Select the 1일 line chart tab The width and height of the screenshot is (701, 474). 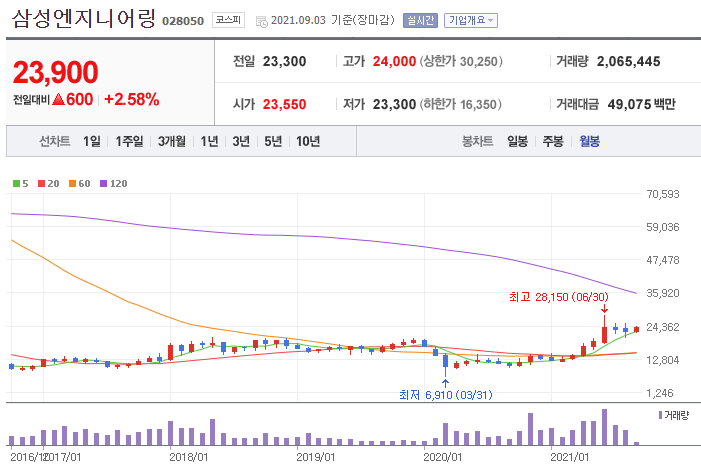tap(92, 141)
